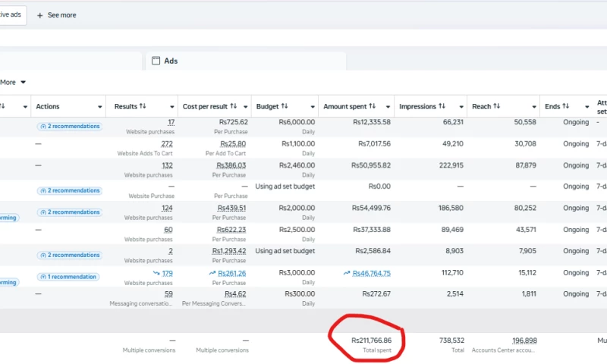Click the Rs439.51 cost per purchase
The height and width of the screenshot is (364, 607).
pyautogui.click(x=231, y=208)
